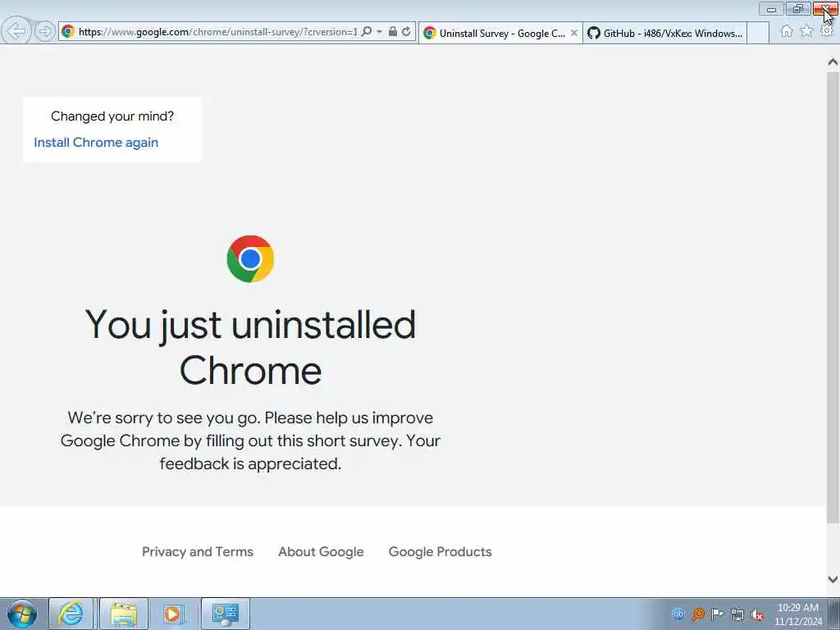View the security lock icon report
The width and height of the screenshot is (840, 630).
pyautogui.click(x=393, y=32)
